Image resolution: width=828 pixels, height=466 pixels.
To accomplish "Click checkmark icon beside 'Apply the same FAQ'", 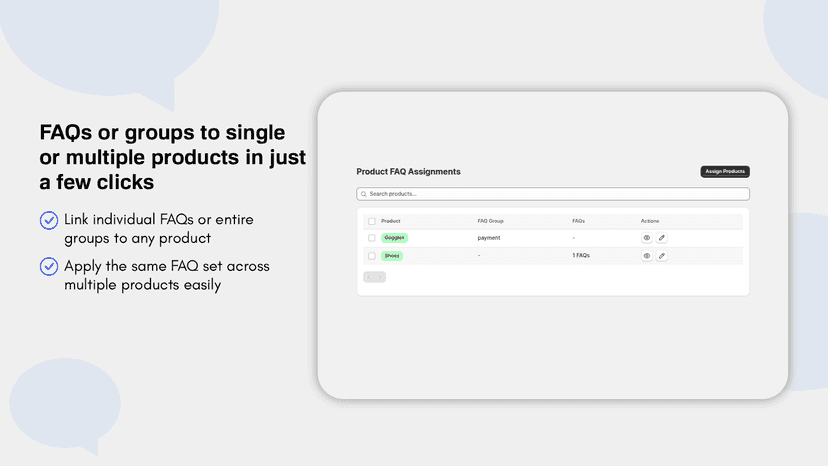I will (49, 266).
